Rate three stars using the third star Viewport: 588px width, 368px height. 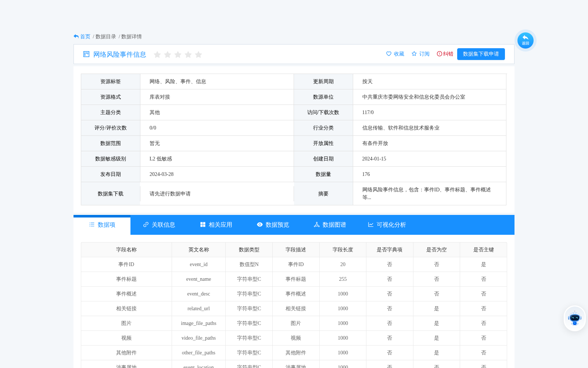178,54
